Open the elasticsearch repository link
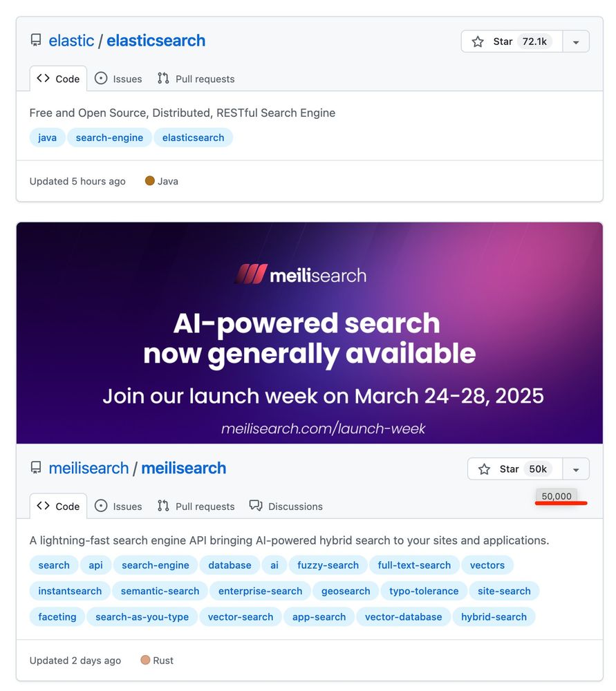 (156, 40)
